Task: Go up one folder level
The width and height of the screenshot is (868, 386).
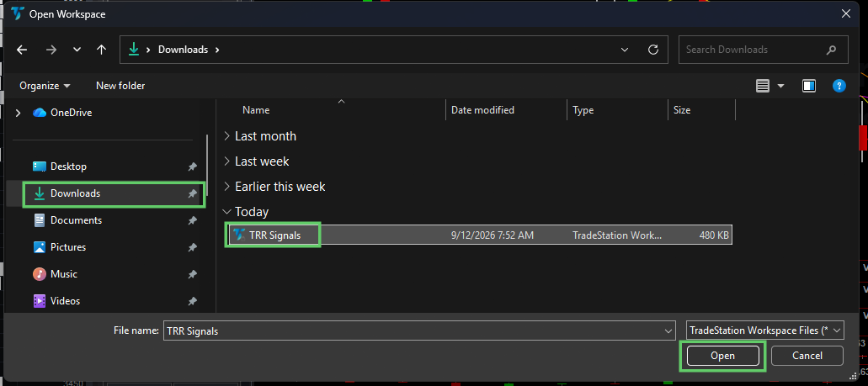Action: pos(101,50)
